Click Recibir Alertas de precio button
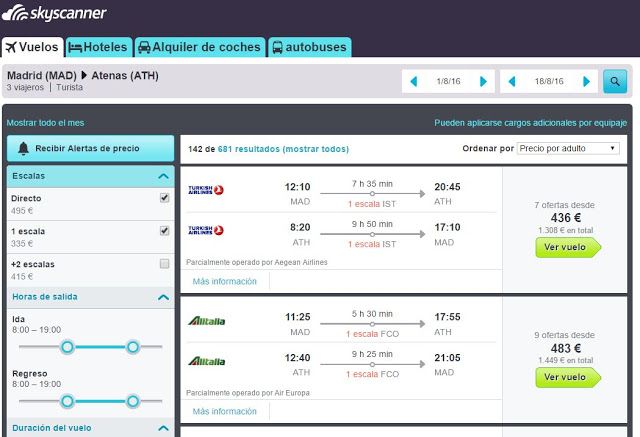640x437 pixels. [x=91, y=149]
